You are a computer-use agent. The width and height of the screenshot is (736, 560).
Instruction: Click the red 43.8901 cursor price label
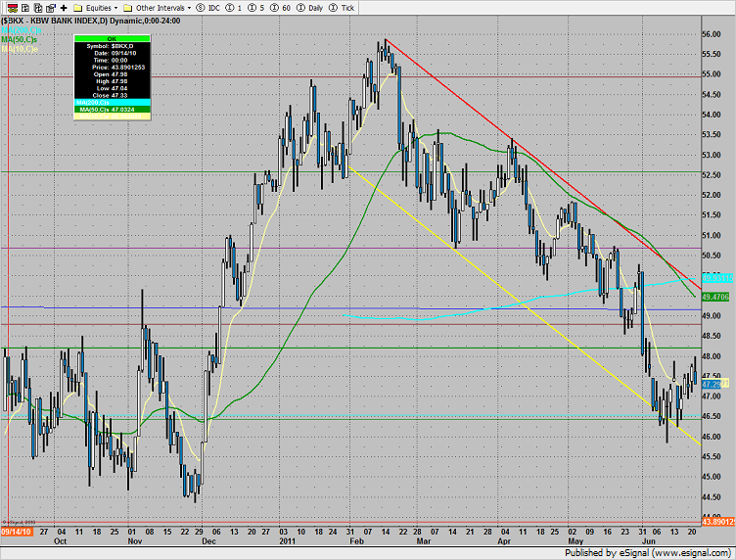coord(718,522)
